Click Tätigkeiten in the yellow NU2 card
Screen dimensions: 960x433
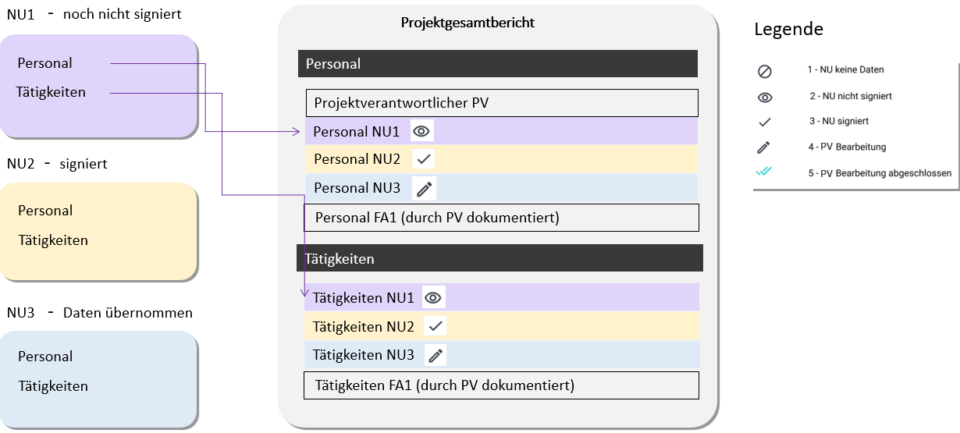tap(52, 240)
